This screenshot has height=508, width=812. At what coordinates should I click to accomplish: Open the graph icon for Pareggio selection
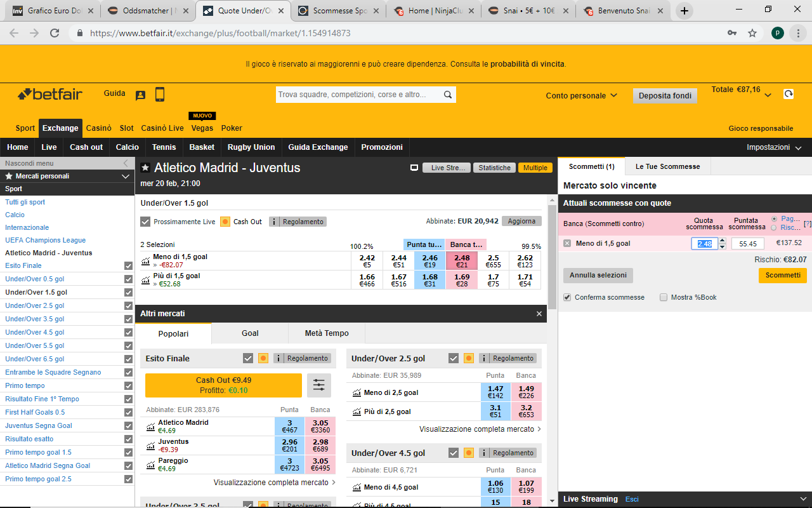click(150, 465)
